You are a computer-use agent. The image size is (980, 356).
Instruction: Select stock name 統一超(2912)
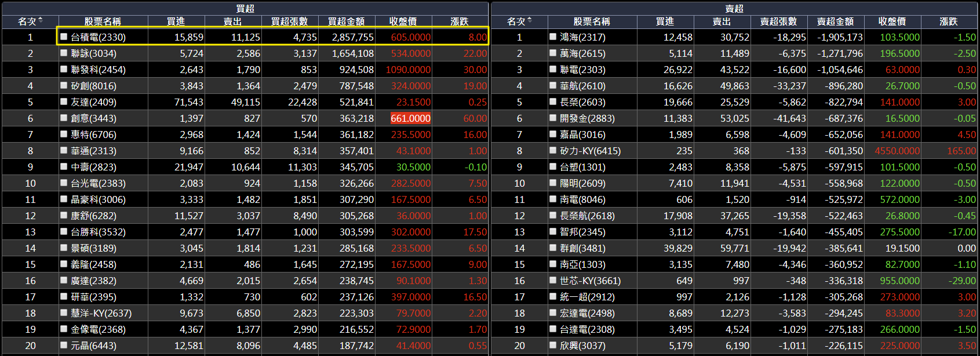587,297
